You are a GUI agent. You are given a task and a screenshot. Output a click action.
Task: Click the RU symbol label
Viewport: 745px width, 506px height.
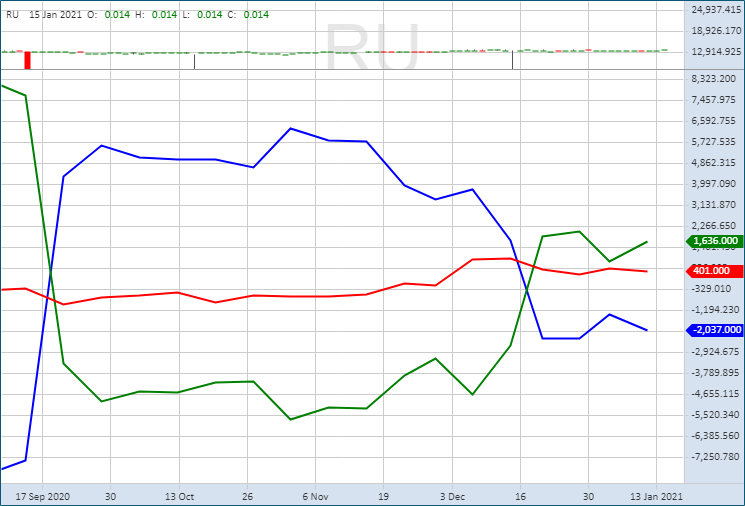tap(12, 15)
